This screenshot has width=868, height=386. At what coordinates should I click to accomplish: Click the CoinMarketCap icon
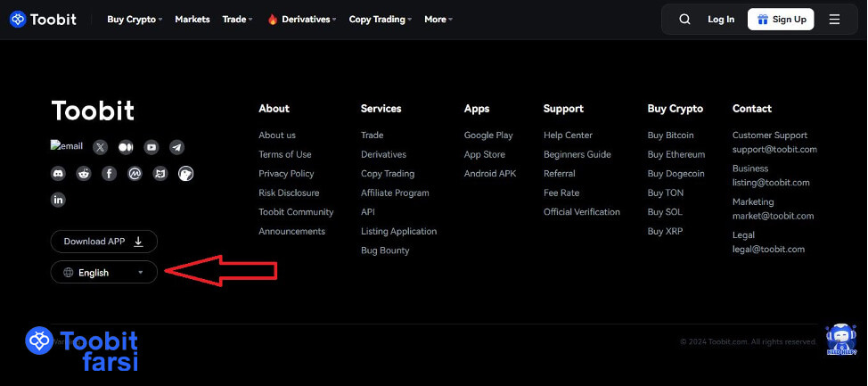pos(135,173)
